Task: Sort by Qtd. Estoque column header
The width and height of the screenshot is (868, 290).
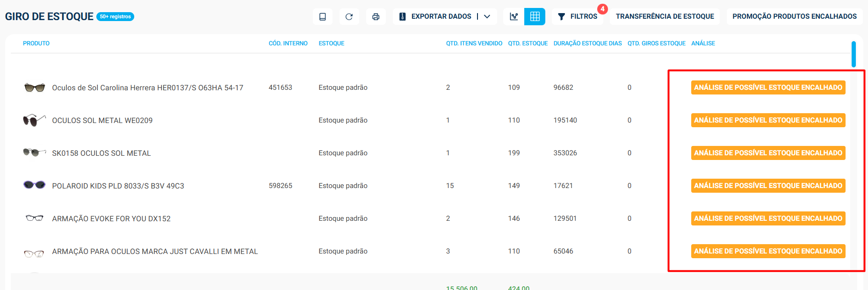Action: point(528,43)
